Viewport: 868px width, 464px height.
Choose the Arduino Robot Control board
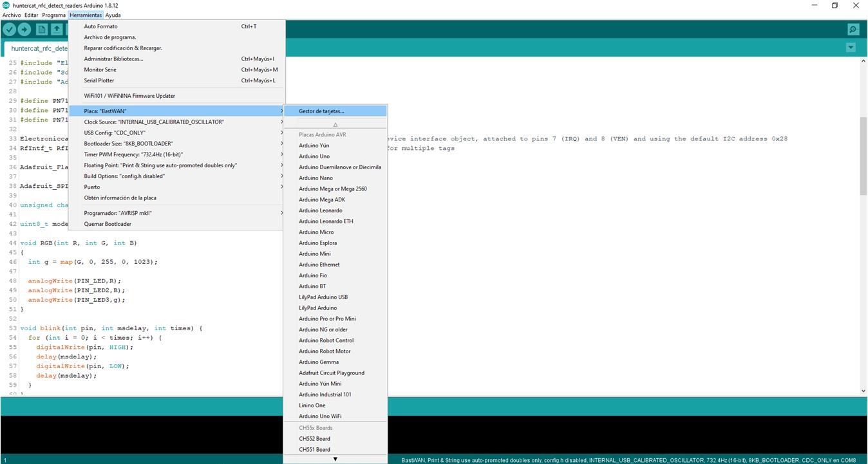coord(335,340)
